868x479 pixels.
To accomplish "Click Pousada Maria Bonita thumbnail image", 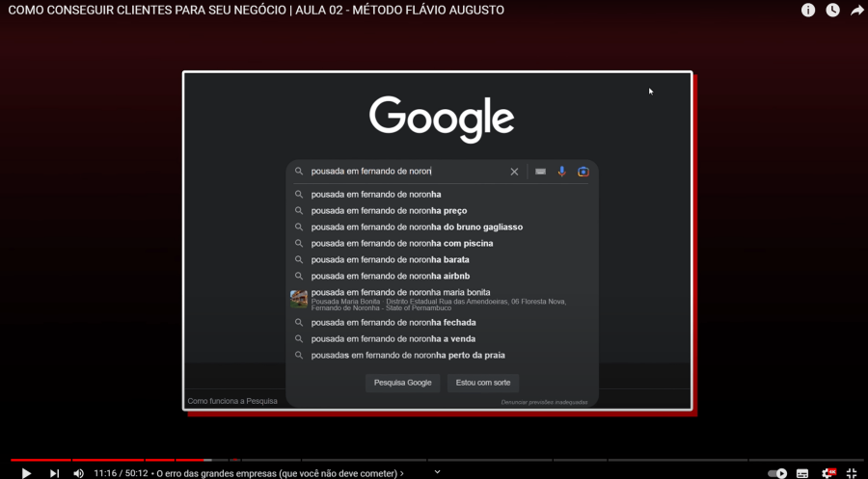I will click(x=299, y=299).
